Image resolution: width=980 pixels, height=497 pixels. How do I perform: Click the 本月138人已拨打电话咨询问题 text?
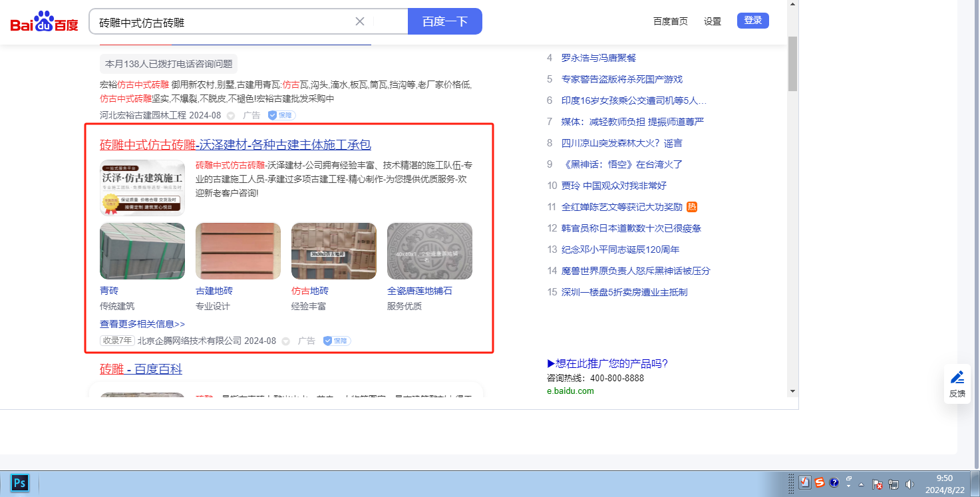(x=169, y=64)
